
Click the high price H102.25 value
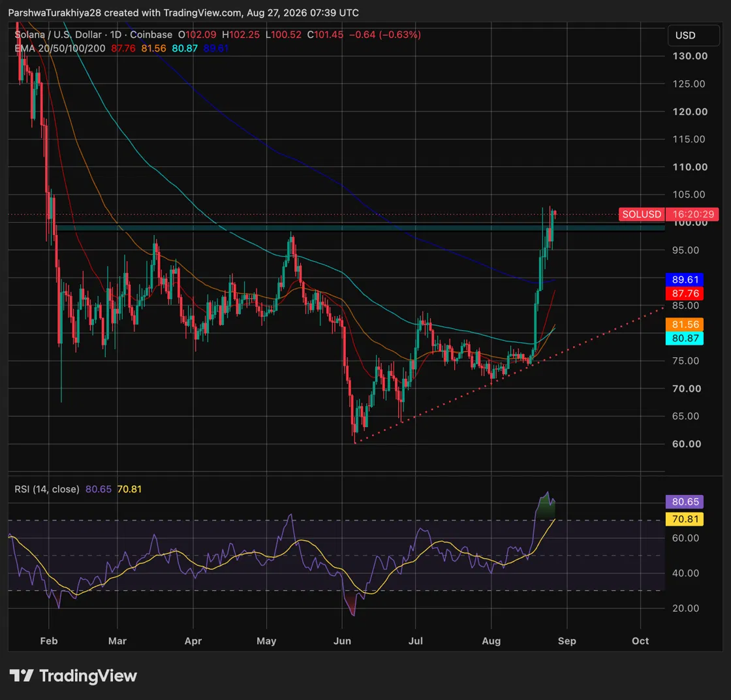241,35
